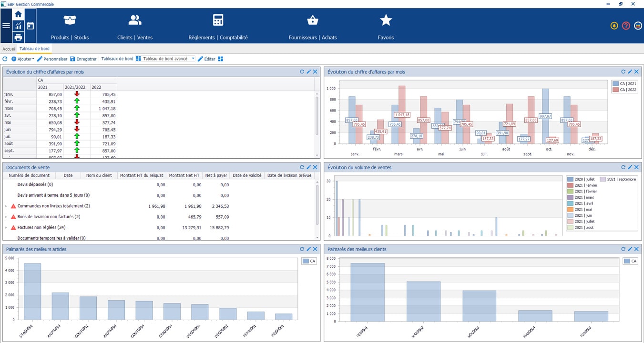Close the Évolution du volume de ventes widget
The height and width of the screenshot is (343, 644).
636,167
